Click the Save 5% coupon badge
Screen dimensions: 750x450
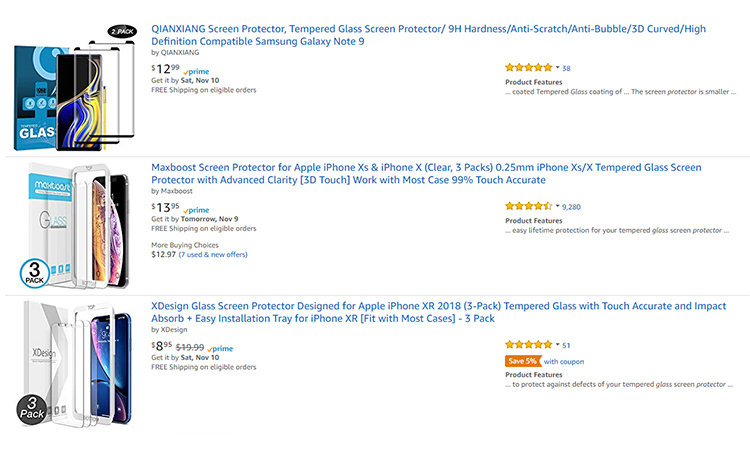tap(523, 361)
